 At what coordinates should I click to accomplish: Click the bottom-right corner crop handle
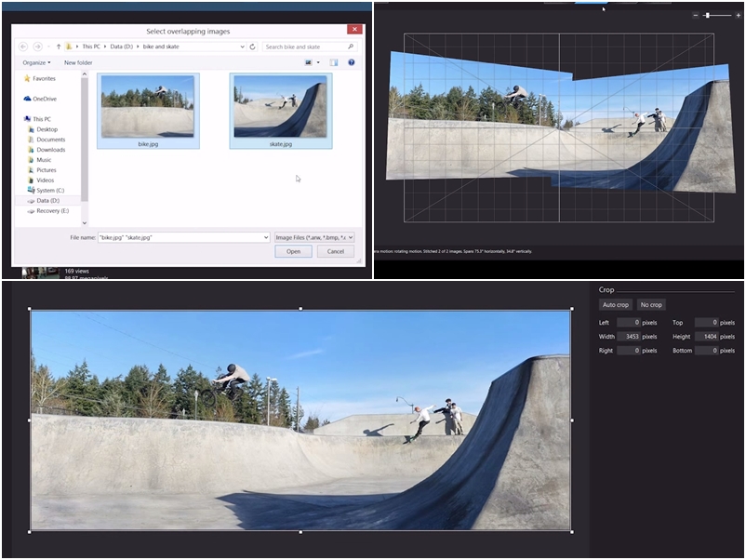pos(572,532)
